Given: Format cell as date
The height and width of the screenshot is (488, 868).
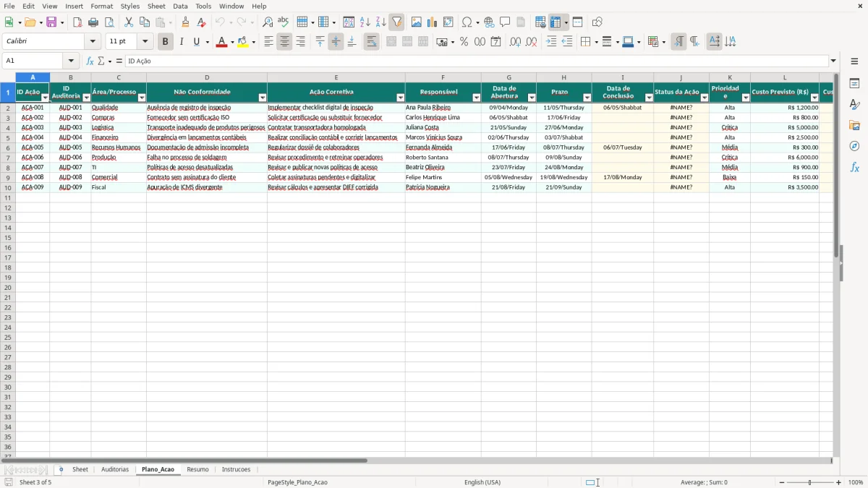Looking at the screenshot, I should point(496,42).
